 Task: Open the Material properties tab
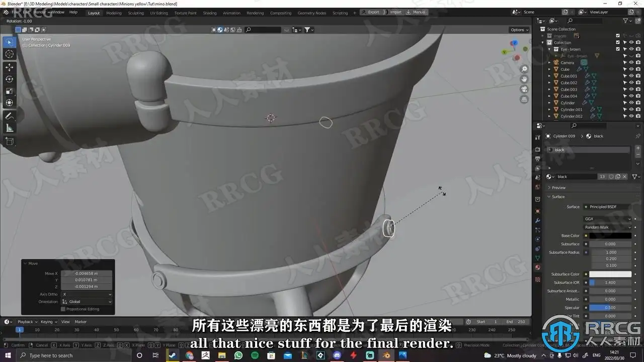tap(538, 267)
